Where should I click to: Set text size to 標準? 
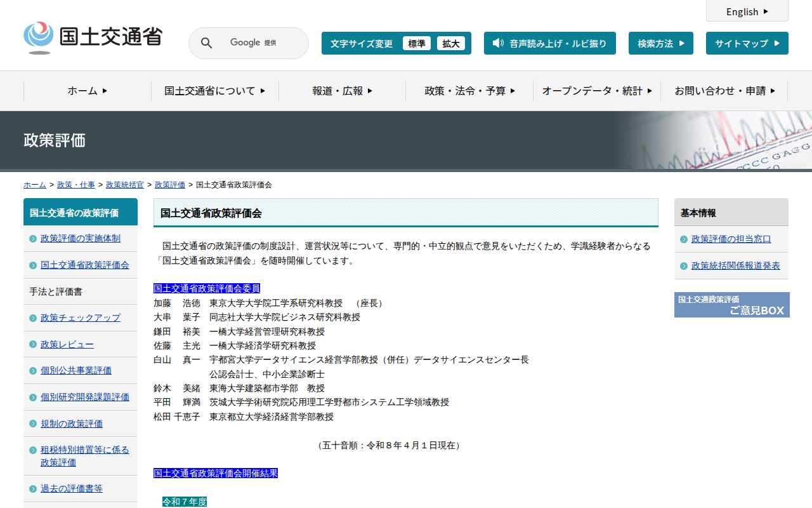[417, 43]
